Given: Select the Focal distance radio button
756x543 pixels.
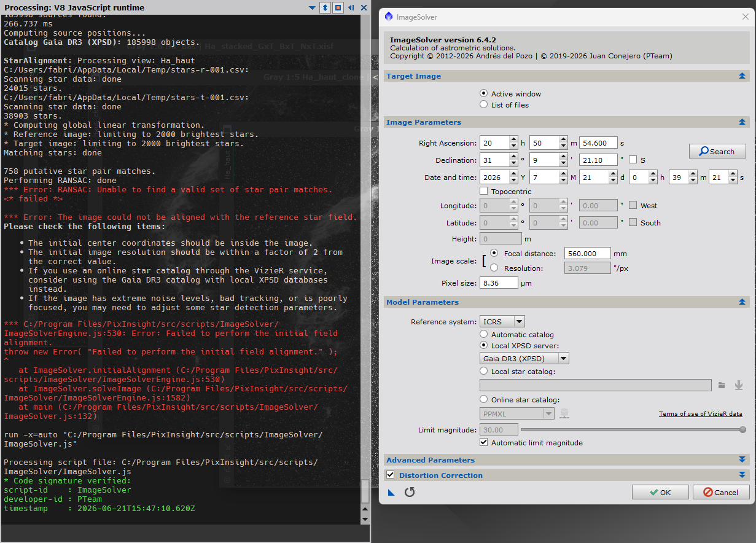Looking at the screenshot, I should click(x=495, y=253).
